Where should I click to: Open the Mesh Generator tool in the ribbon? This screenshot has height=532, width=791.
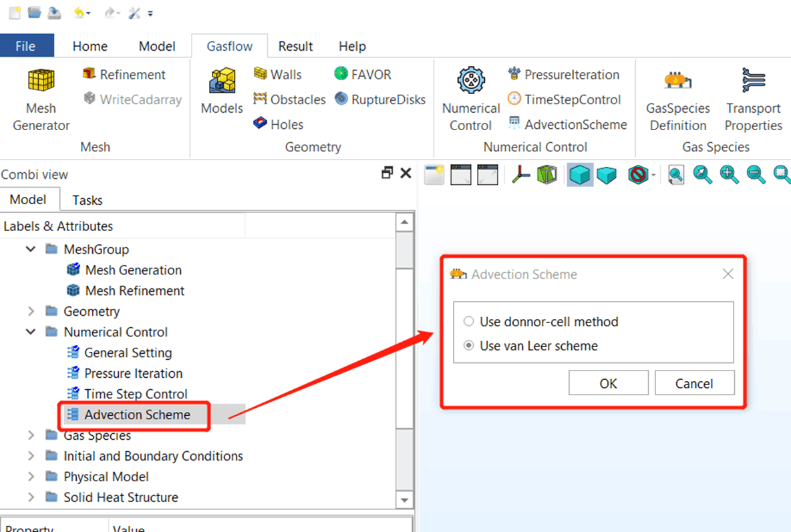pyautogui.click(x=41, y=99)
